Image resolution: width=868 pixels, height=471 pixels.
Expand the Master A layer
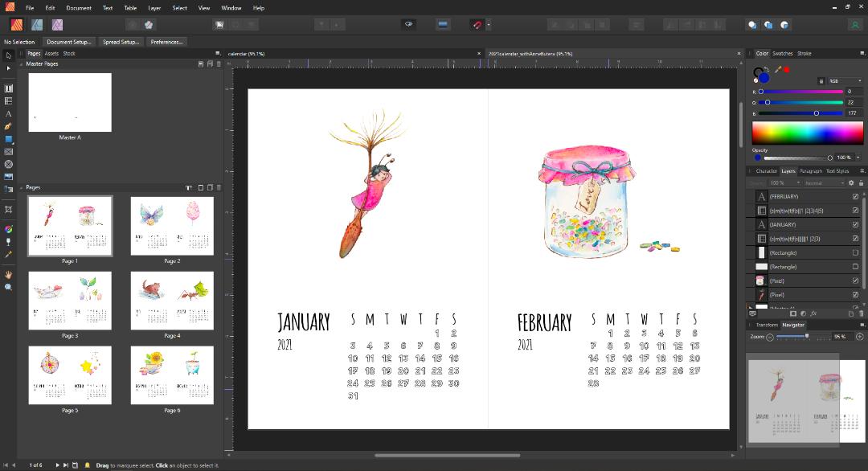coord(751,307)
